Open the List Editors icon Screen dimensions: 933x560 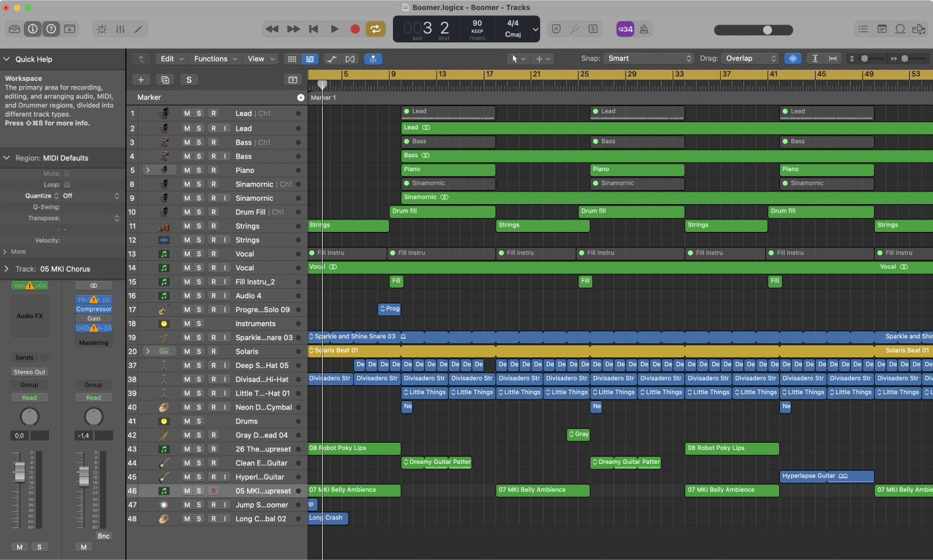[863, 29]
